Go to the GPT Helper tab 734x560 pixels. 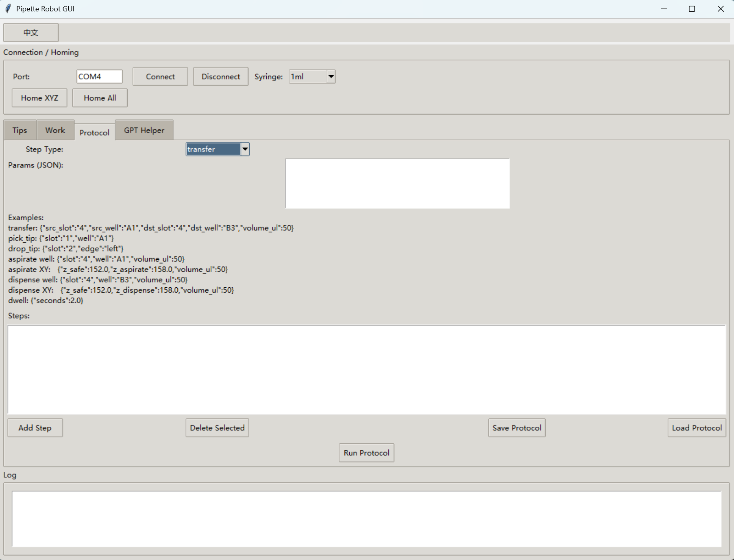click(144, 130)
